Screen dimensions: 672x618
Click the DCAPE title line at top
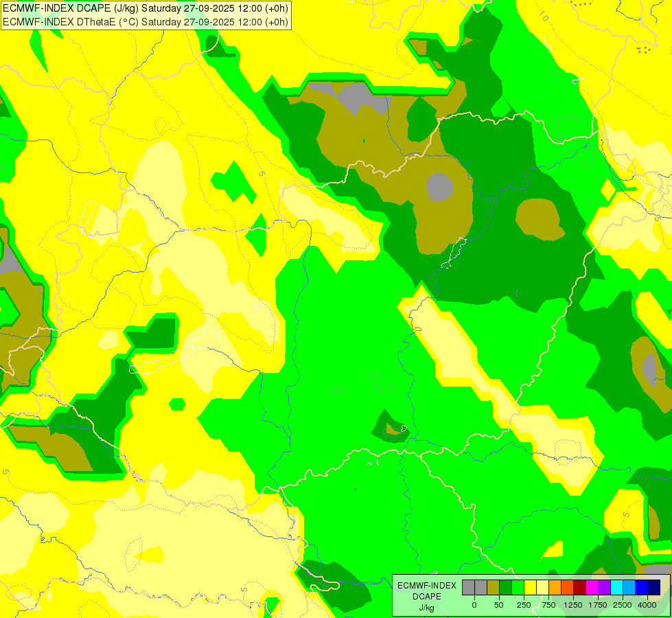pos(146,8)
